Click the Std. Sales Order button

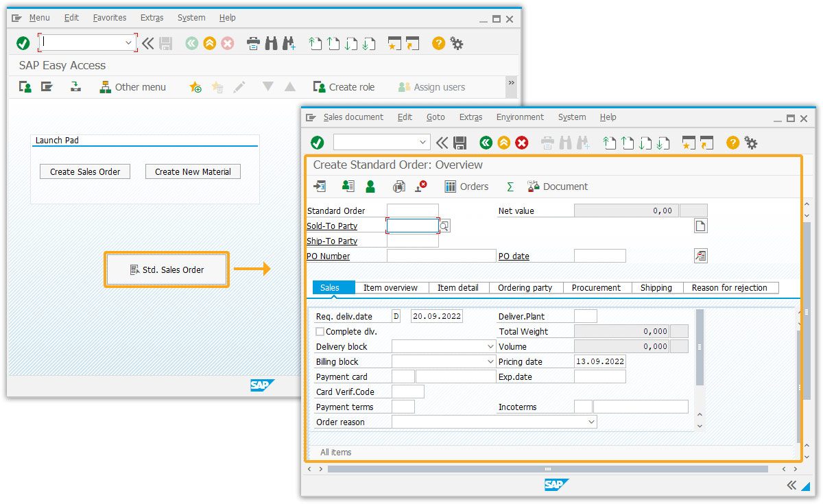click(167, 269)
